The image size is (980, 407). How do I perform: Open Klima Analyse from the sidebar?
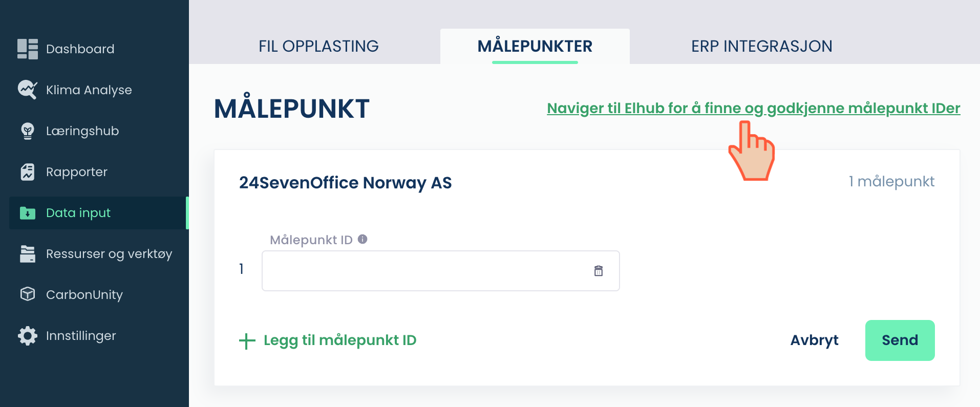pos(27,90)
